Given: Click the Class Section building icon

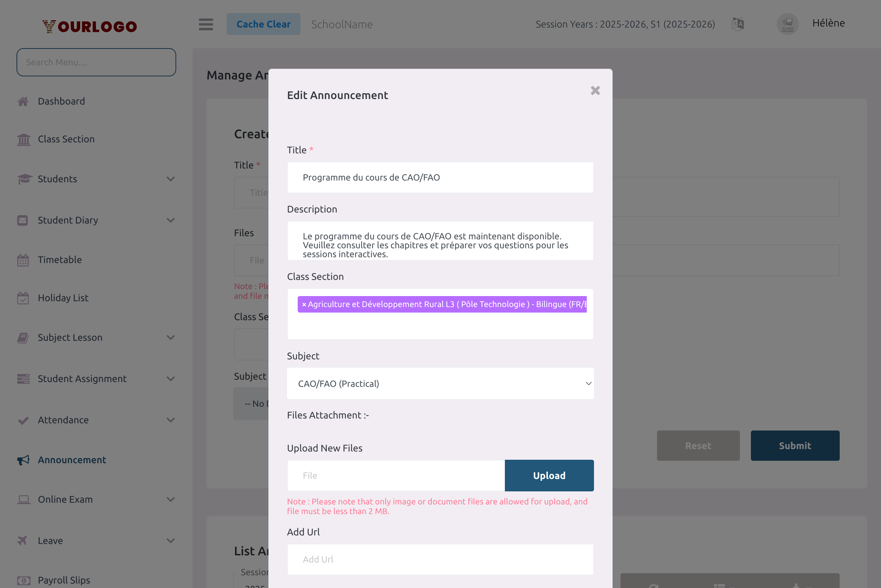Looking at the screenshot, I should coord(23,139).
